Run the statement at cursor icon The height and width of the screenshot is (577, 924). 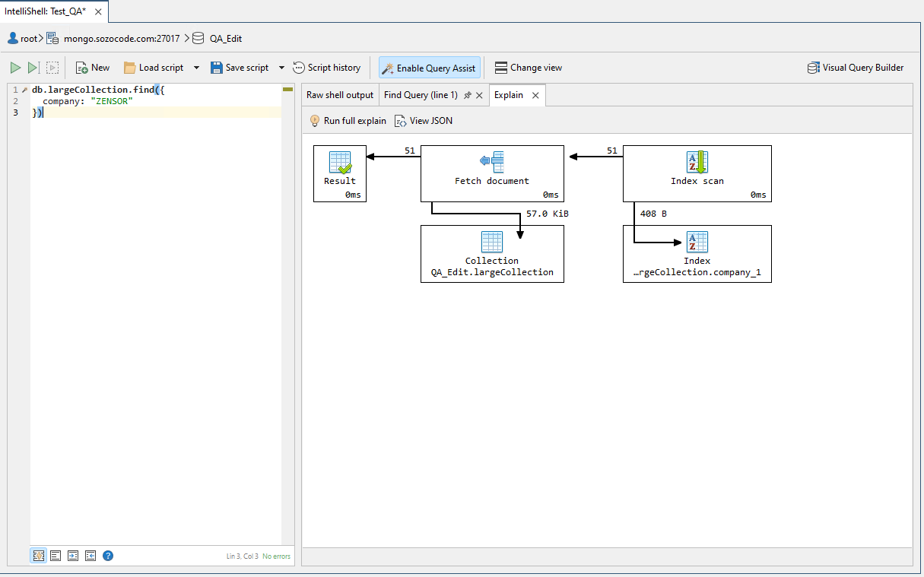[33, 68]
